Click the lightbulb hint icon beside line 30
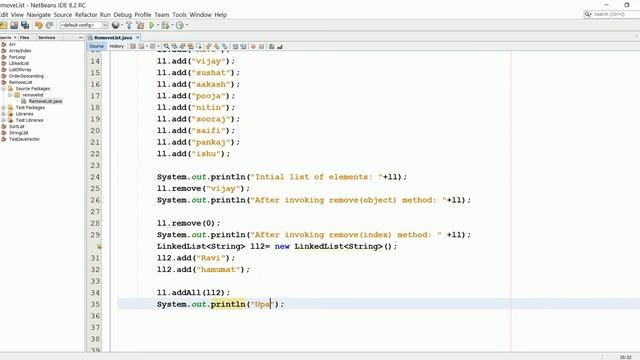 click(99, 246)
